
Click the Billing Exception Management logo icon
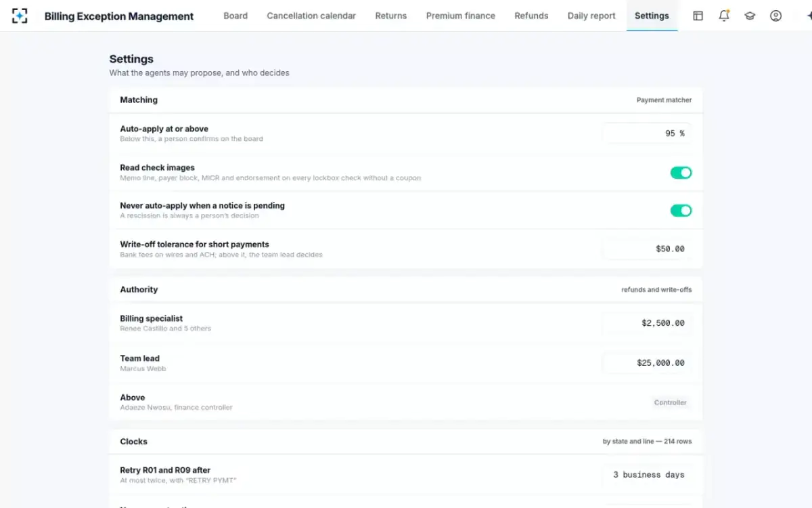[20, 16]
